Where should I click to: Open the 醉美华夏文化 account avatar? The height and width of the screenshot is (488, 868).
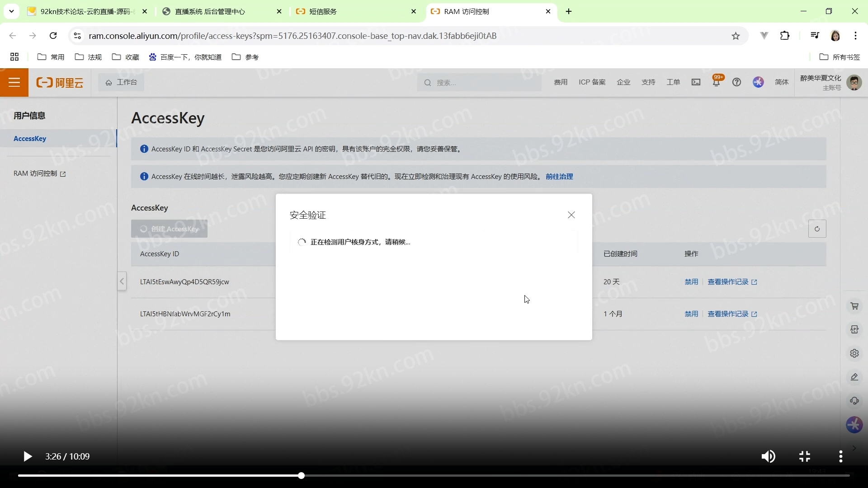854,82
